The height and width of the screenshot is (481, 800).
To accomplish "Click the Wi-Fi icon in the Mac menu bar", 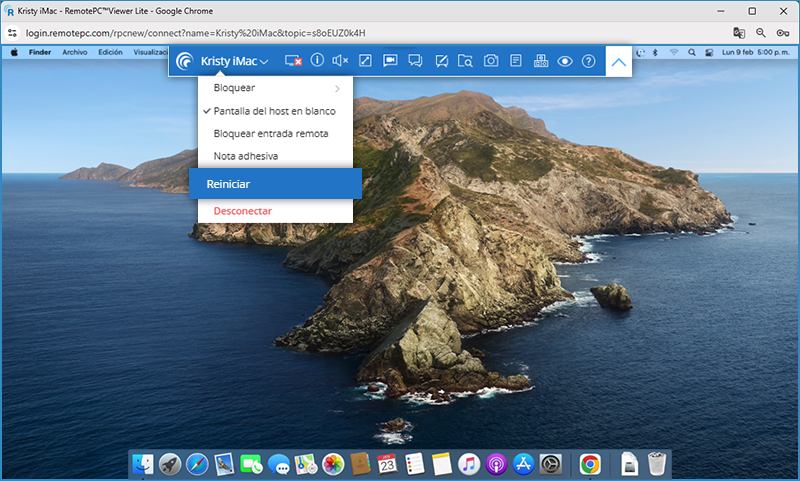I will [x=674, y=52].
